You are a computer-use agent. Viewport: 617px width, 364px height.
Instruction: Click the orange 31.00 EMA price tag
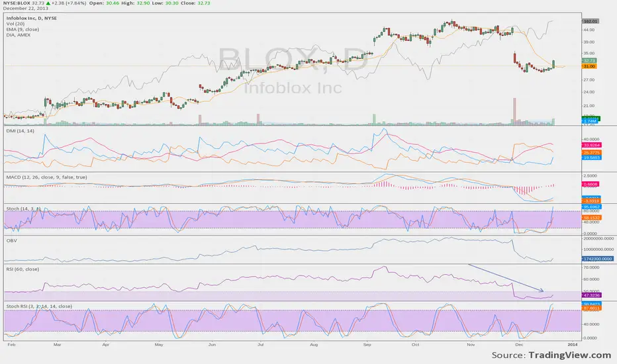[589, 66]
